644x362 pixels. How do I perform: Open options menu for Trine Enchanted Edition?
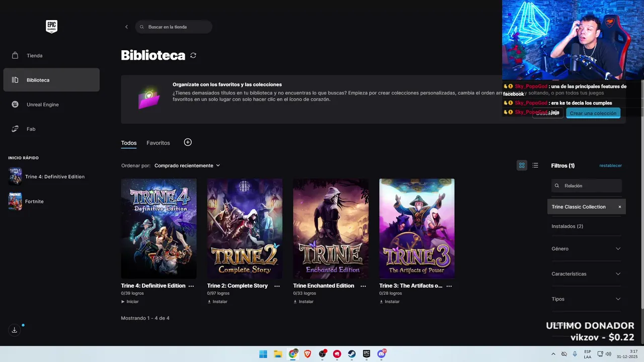[363, 286]
